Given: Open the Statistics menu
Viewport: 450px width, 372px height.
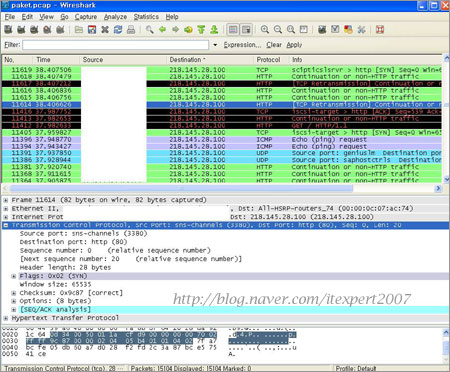Looking at the screenshot, I should pos(146,17).
